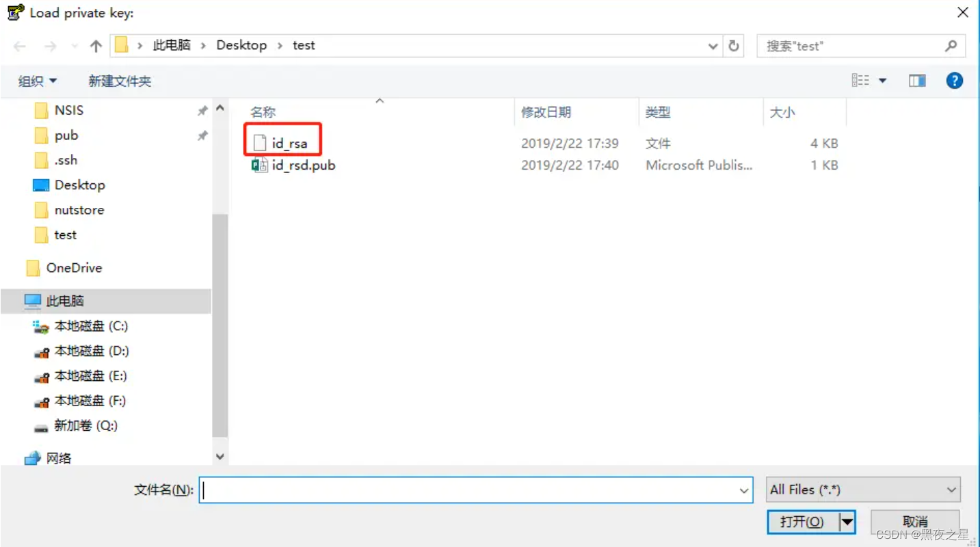Click the 打开(O) button
The height and width of the screenshot is (547, 980).
click(802, 522)
